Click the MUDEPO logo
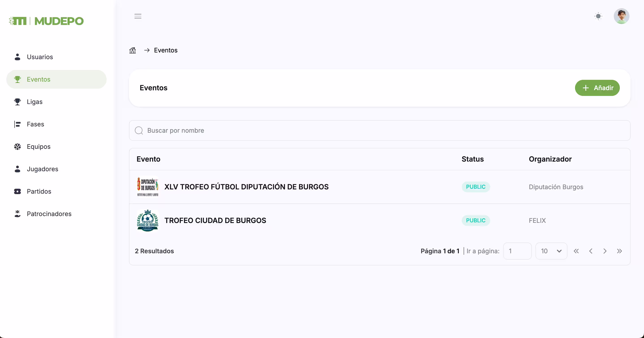Screen dimensions: 644x338 coord(46,21)
